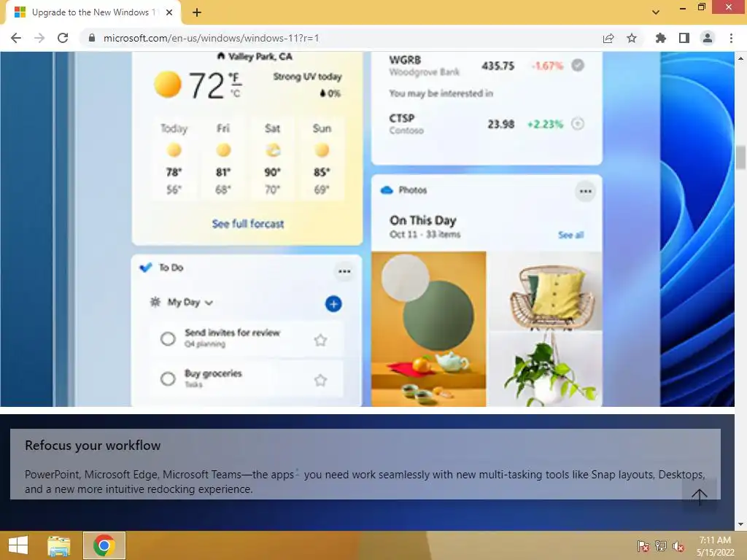Click the address bar URL field
Image resolution: width=747 pixels, height=560 pixels.
pos(343,38)
